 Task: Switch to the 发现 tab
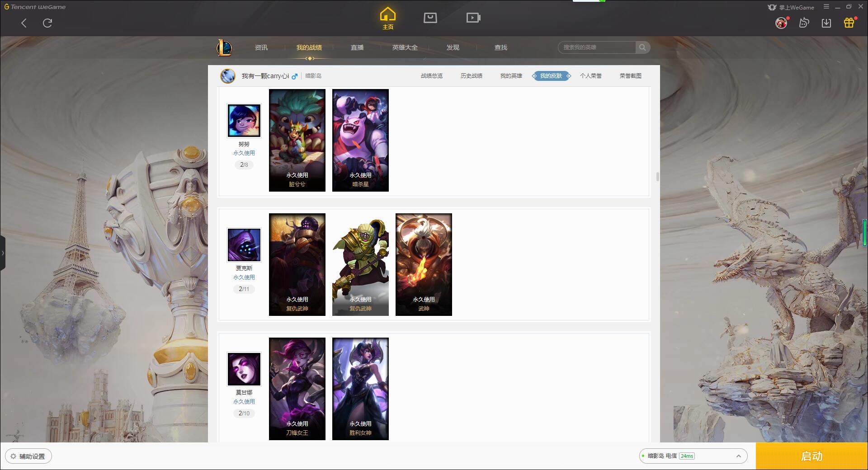453,47
